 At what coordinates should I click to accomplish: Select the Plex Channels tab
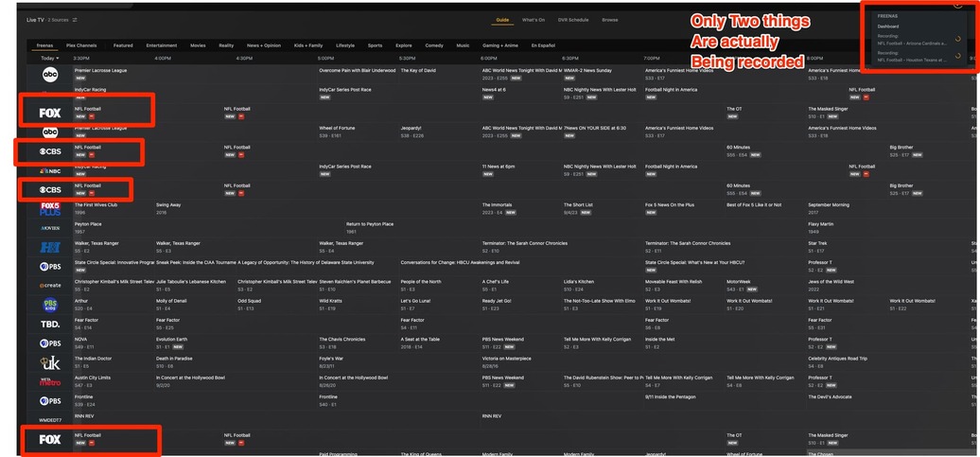[81, 45]
